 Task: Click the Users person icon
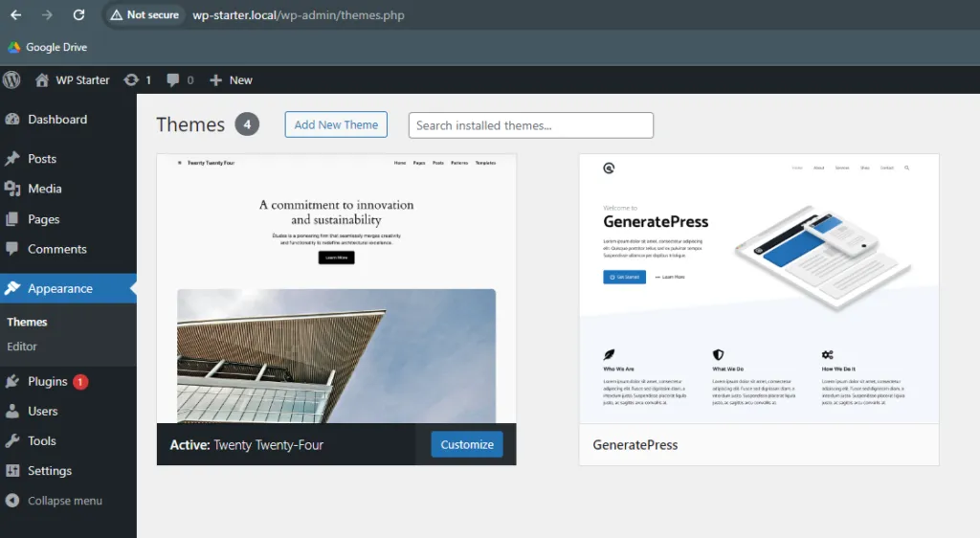point(11,411)
